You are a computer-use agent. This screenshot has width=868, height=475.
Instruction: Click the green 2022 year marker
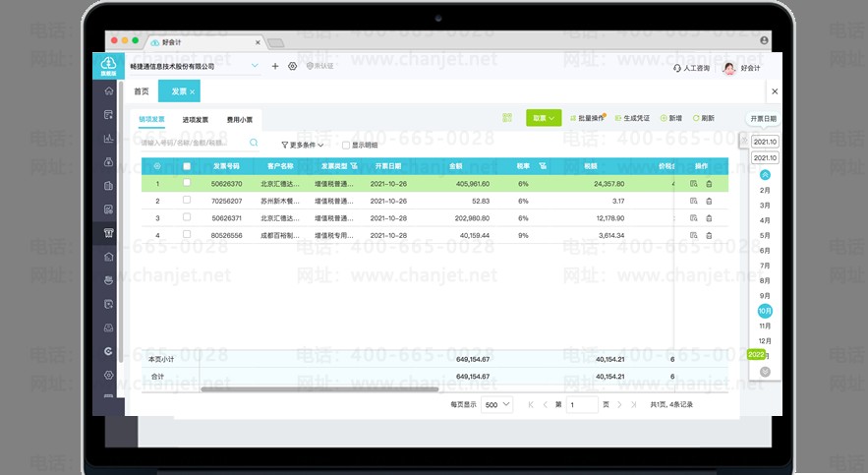point(756,354)
